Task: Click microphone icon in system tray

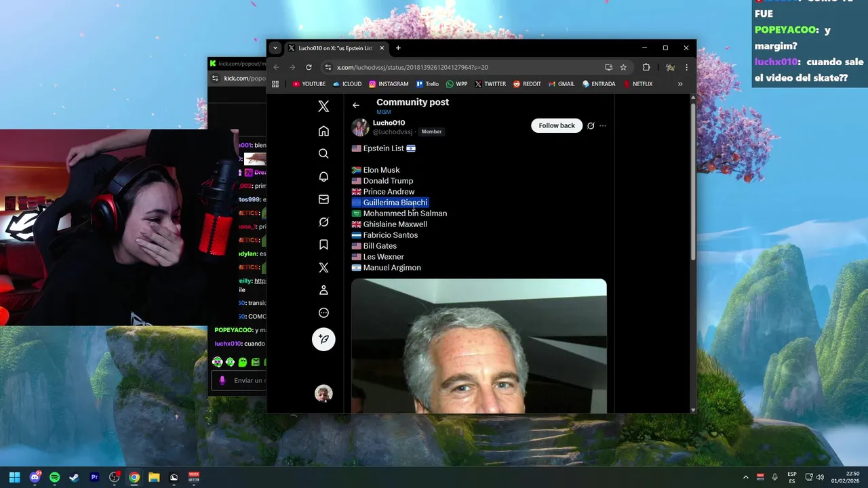Action: point(774,477)
